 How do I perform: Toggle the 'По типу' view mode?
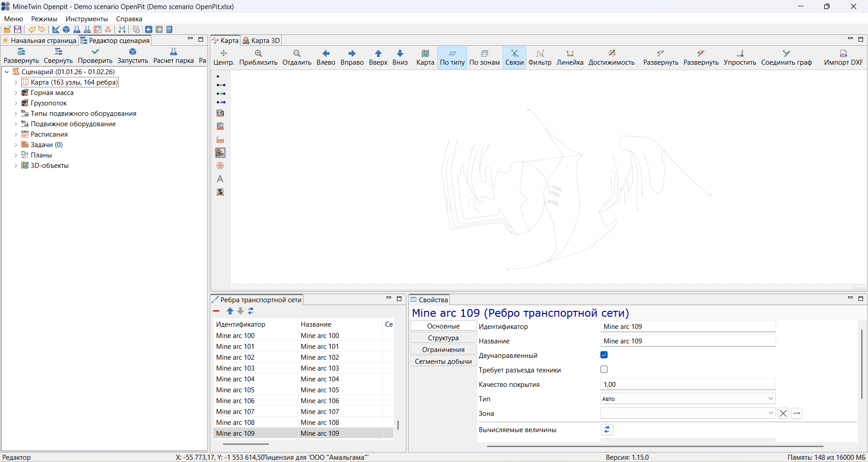[x=452, y=58]
